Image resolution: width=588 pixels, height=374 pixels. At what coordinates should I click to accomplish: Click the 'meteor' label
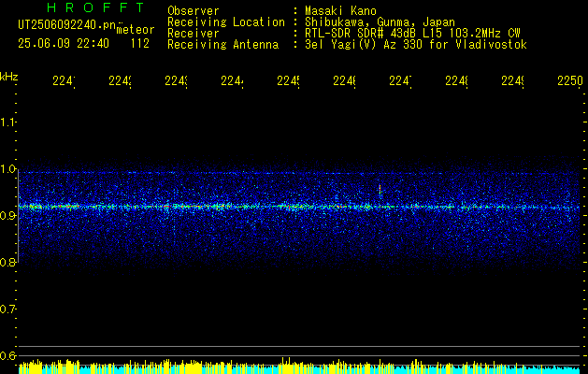point(136,30)
